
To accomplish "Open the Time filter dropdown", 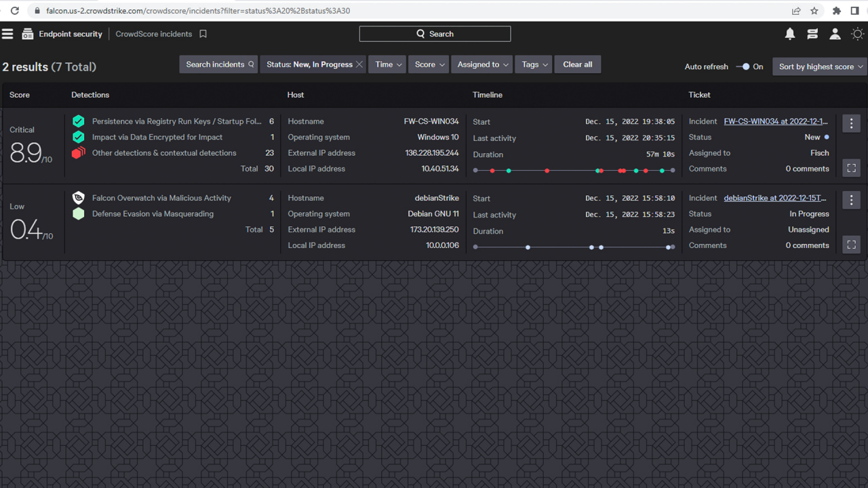I will click(x=387, y=64).
